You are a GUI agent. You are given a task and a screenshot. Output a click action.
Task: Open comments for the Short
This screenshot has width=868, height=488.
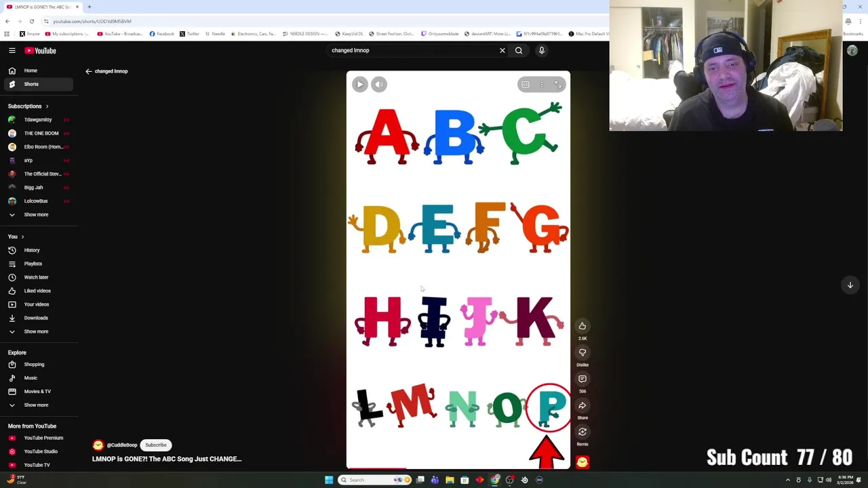(x=583, y=379)
